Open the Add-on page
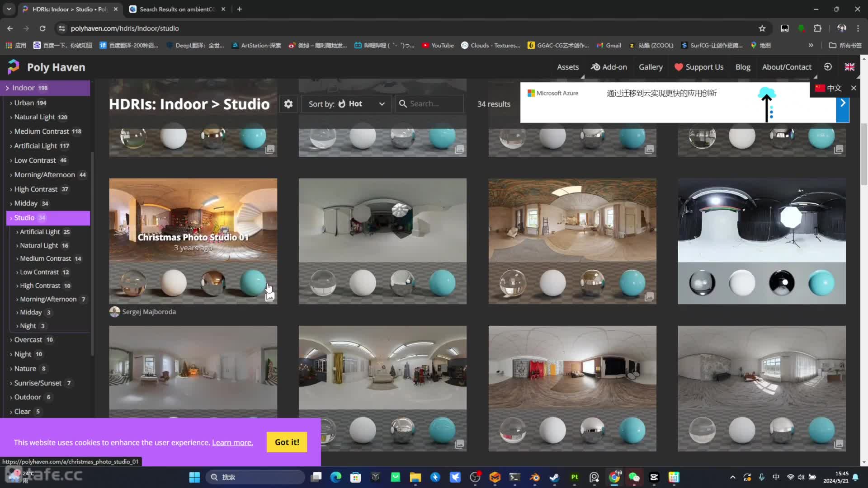The width and height of the screenshot is (868, 488). coord(609,67)
